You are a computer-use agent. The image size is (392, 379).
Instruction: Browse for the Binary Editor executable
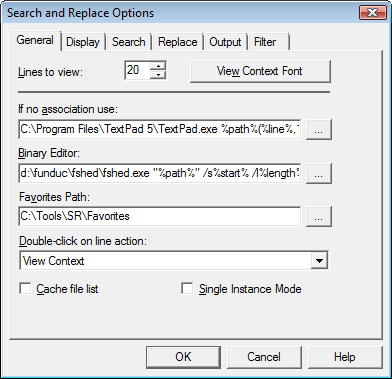click(318, 173)
